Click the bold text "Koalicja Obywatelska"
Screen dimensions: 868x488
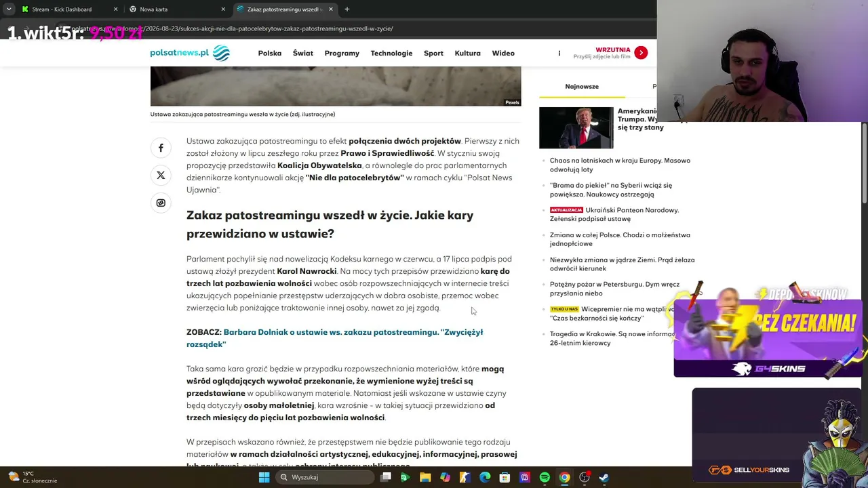(x=319, y=165)
